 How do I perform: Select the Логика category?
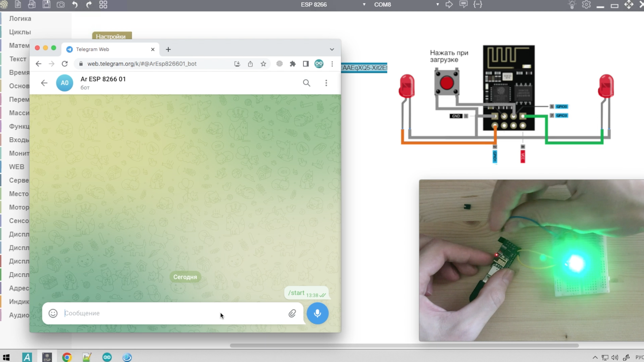[20, 18]
